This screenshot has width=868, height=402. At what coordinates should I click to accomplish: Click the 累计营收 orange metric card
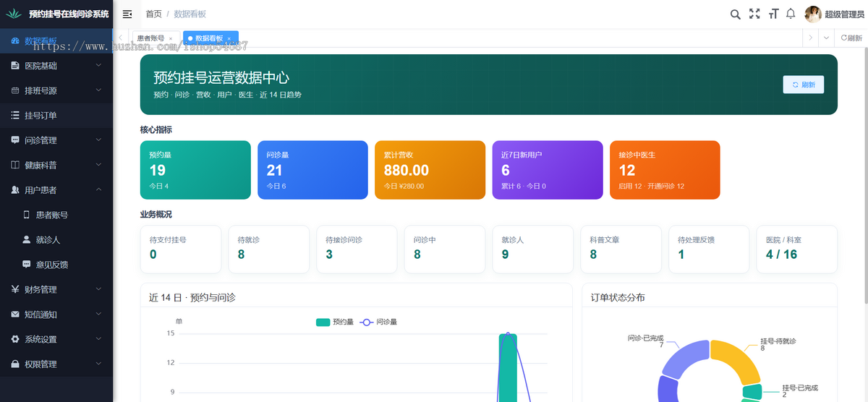pyautogui.click(x=430, y=170)
